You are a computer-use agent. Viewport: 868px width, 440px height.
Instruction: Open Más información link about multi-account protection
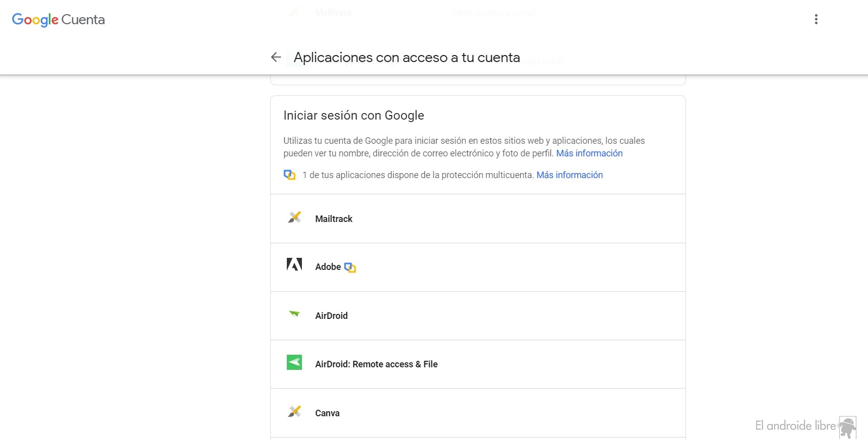point(570,175)
